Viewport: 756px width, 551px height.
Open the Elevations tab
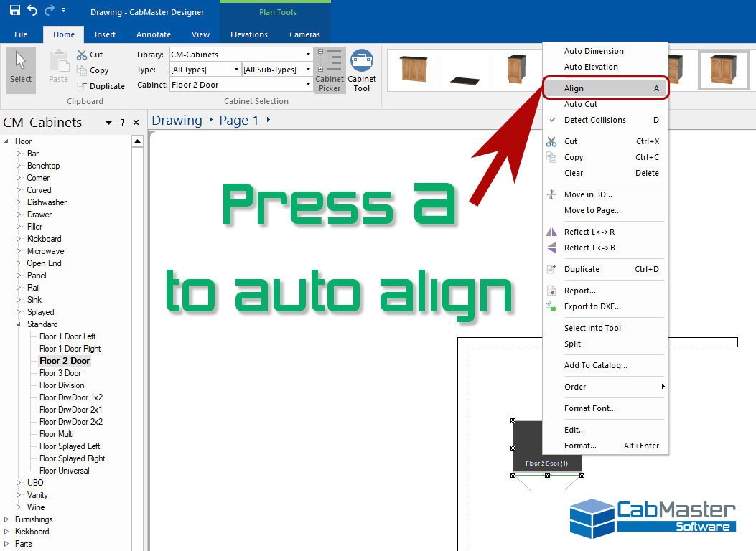249,34
